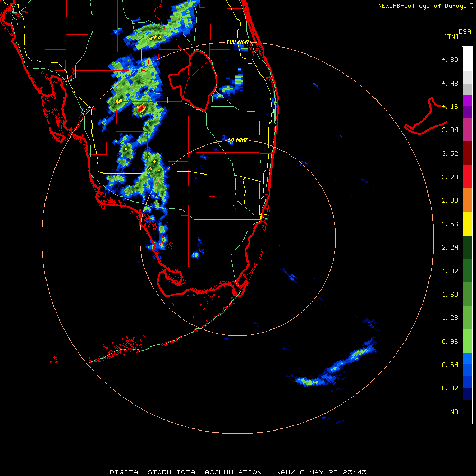
Task: Pick the bright red legend swatch
Action: [x=467, y=177]
